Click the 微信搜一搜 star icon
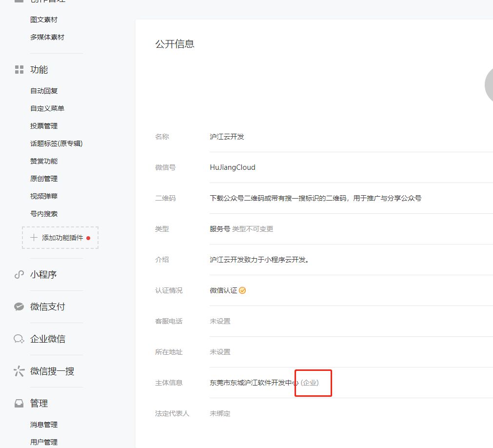 [19, 371]
